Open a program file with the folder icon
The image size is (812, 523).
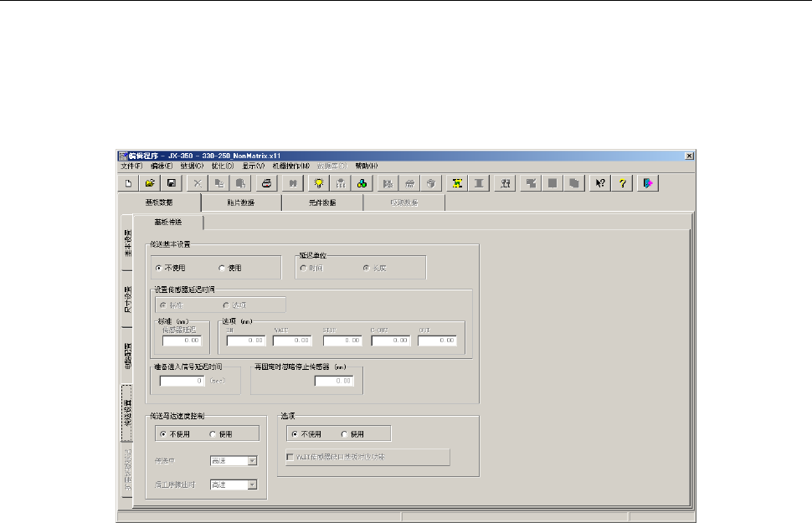pos(150,183)
